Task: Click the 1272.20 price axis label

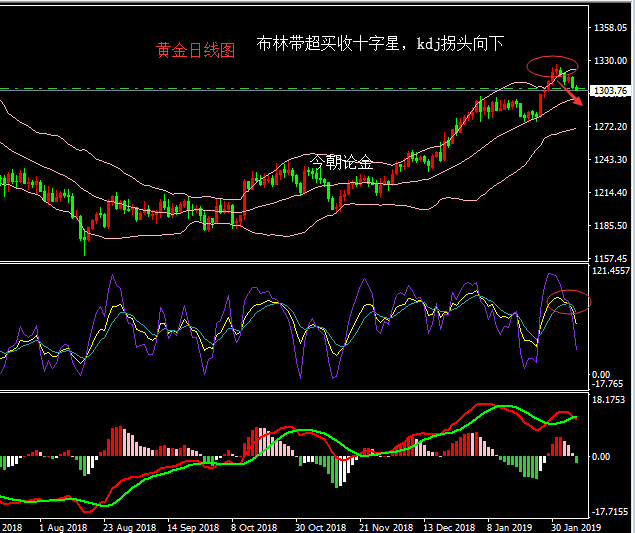Action: [610, 127]
